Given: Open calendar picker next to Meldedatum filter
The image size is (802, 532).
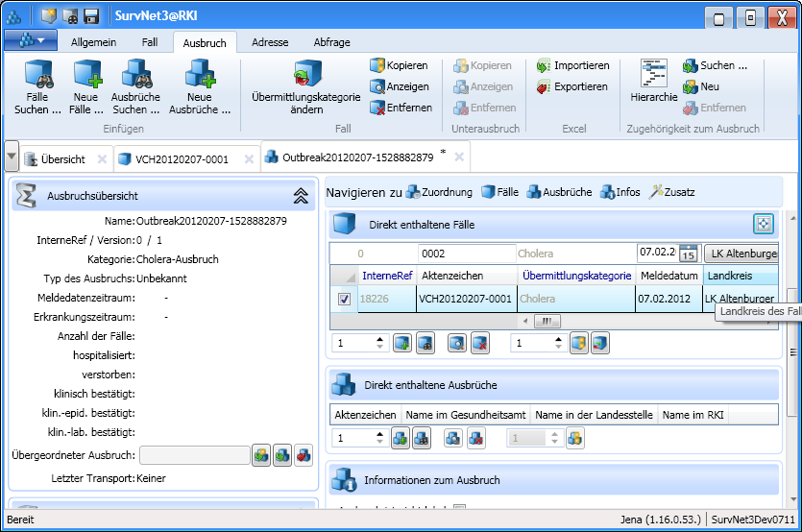Looking at the screenshot, I should click(x=689, y=254).
